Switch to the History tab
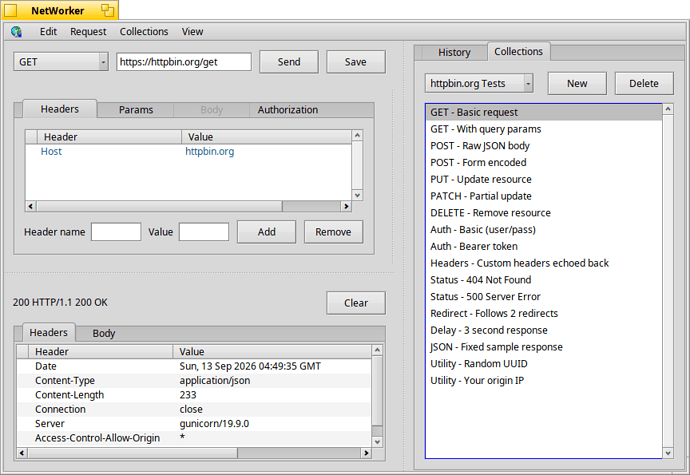Viewport: 690px width, 475px height. [x=454, y=52]
